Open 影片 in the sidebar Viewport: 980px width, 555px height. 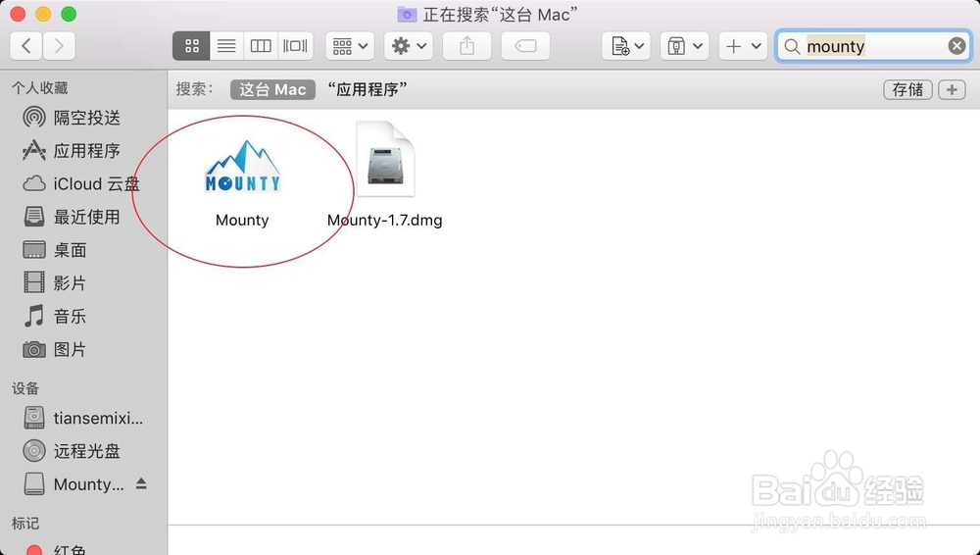[83, 282]
